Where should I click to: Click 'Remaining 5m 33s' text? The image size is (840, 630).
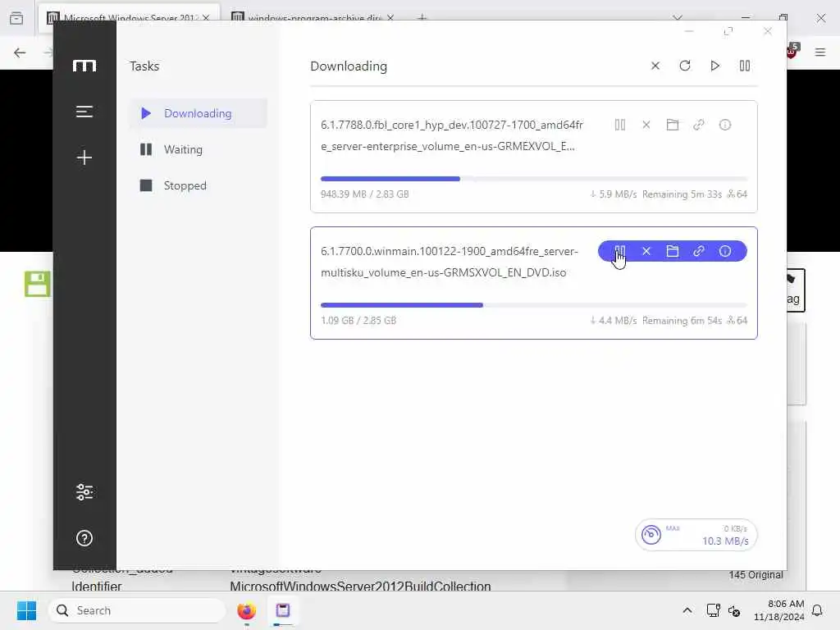682,194
